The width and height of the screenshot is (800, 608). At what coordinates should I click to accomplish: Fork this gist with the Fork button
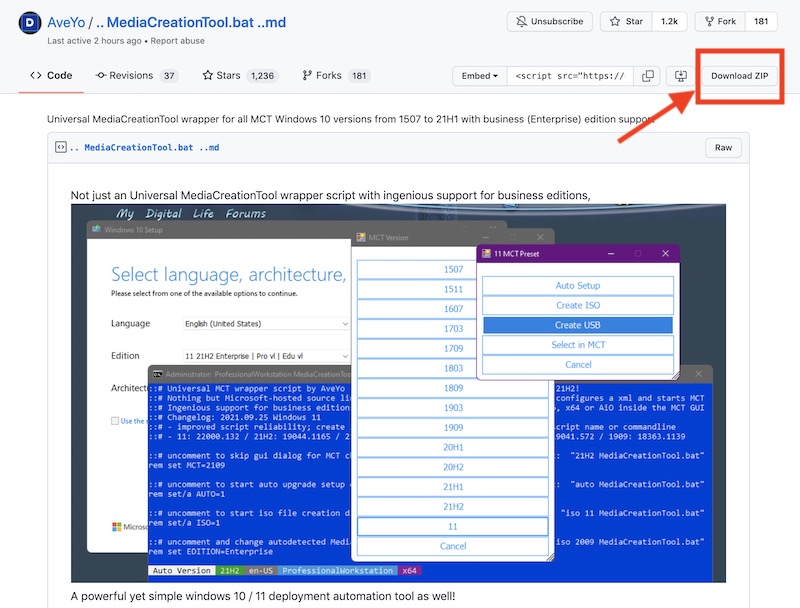pos(720,21)
